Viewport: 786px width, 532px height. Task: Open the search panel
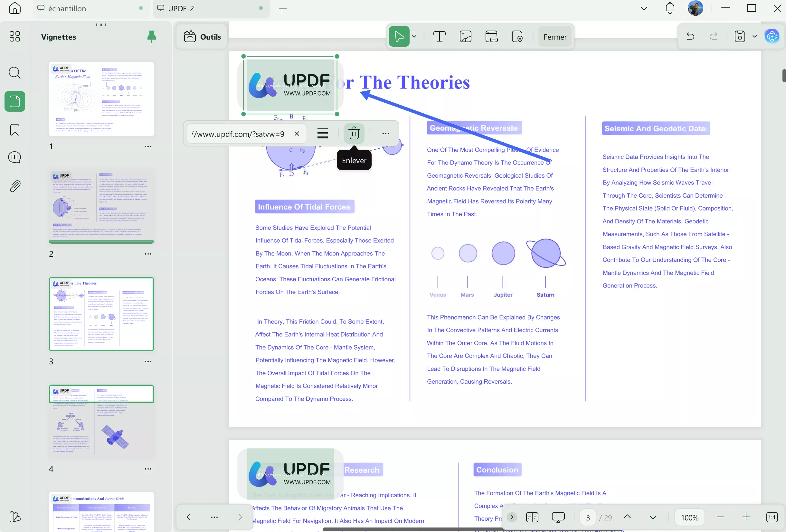click(14, 73)
